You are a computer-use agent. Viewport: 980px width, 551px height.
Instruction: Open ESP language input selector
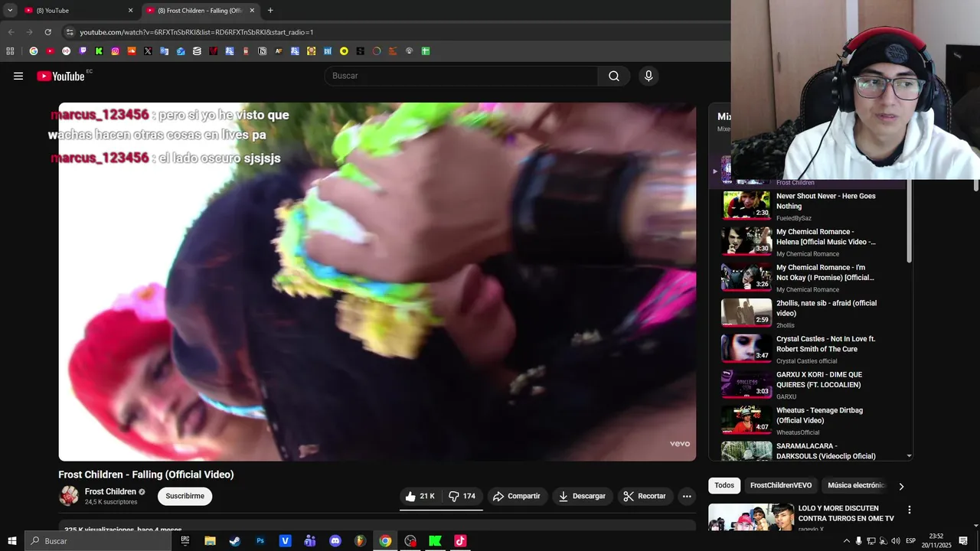(911, 541)
